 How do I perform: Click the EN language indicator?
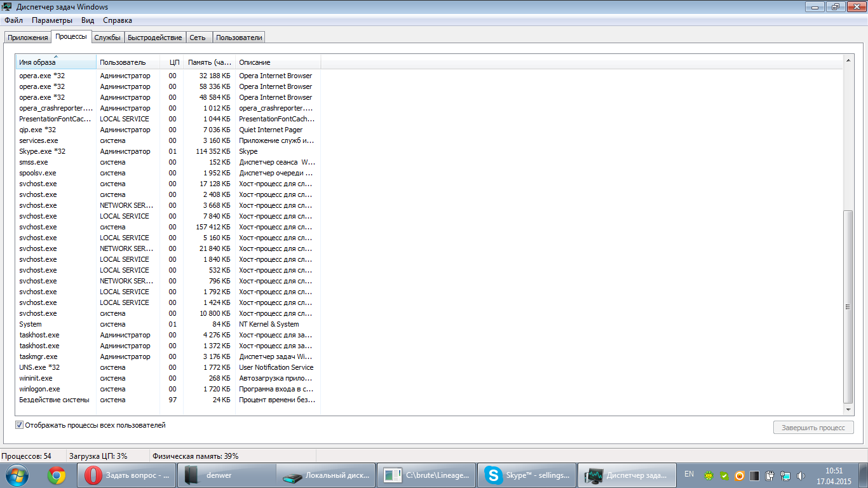(x=689, y=474)
